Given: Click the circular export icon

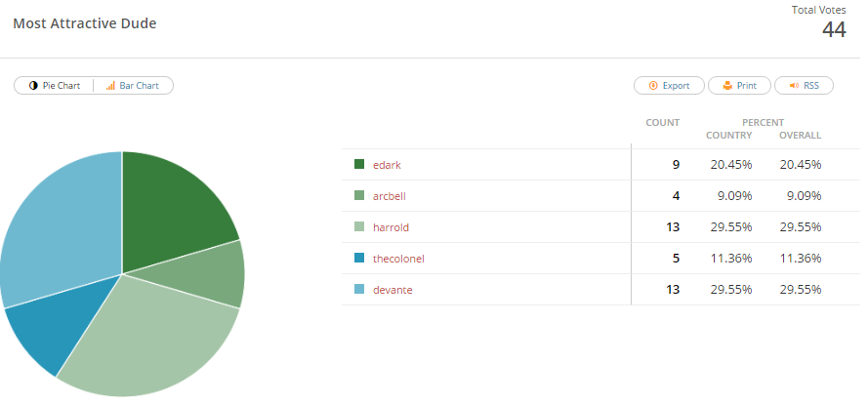Looking at the screenshot, I should pyautogui.click(x=653, y=86).
